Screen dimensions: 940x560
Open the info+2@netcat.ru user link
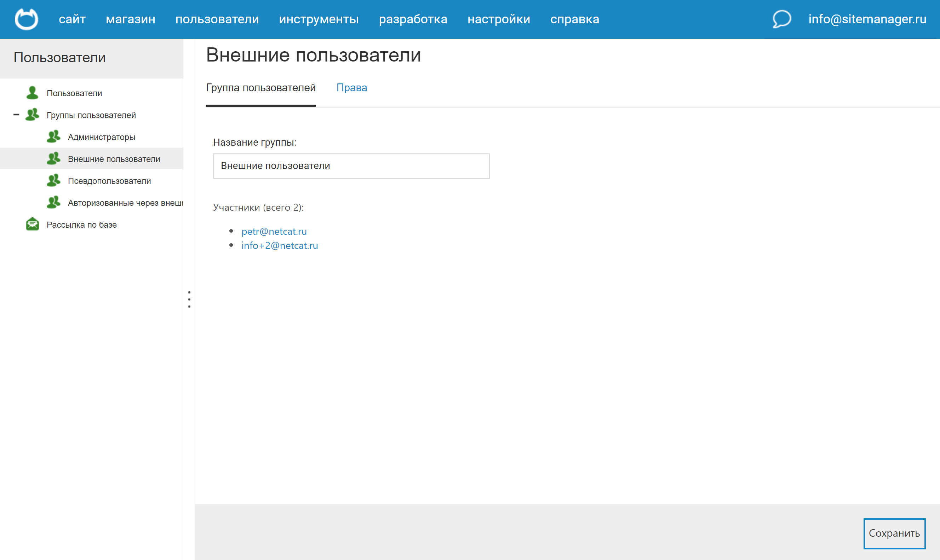pos(280,246)
